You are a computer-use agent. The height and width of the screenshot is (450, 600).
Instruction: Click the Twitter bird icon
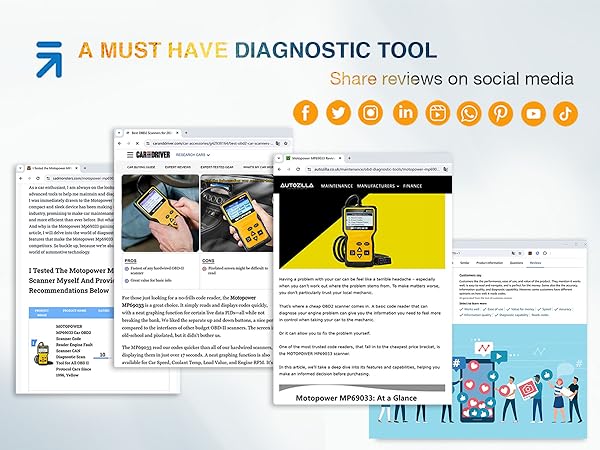point(339,113)
